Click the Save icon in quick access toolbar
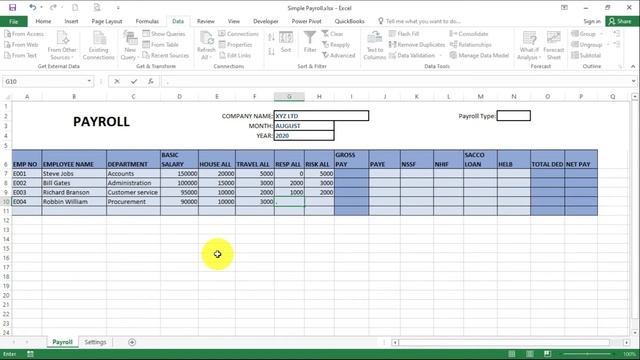The width and height of the screenshot is (640, 360). tap(12, 7)
